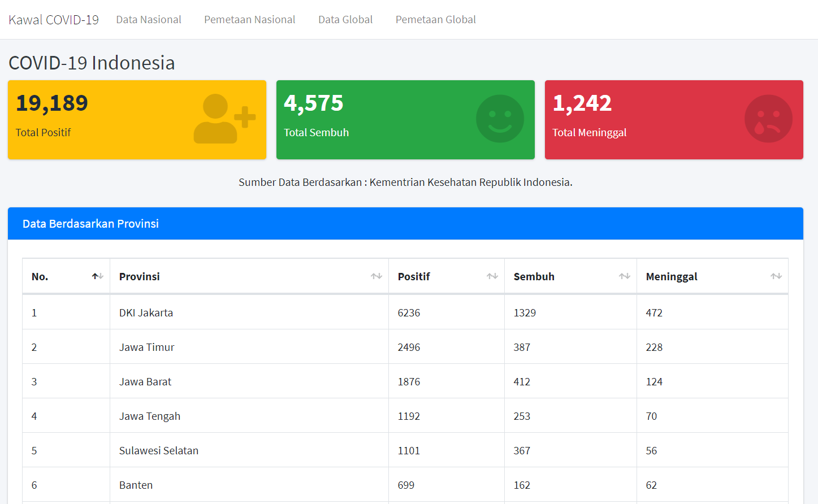Viewport: 818px width, 504px height.
Task: Click the 1101 positive cases cell
Action: coord(447,450)
